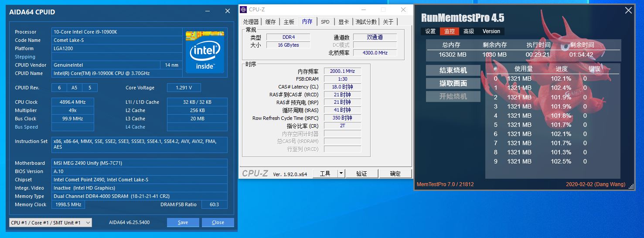The width and height of the screenshot is (644, 238).
Task: Click the 剩余内存 1030 MB value
Action: coord(494,55)
